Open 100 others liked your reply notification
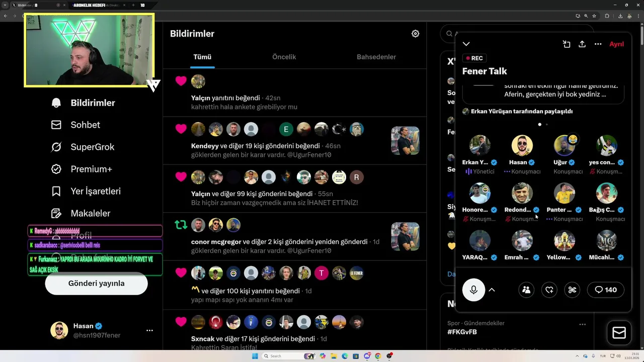This screenshot has width=644, height=362. [x=294, y=285]
